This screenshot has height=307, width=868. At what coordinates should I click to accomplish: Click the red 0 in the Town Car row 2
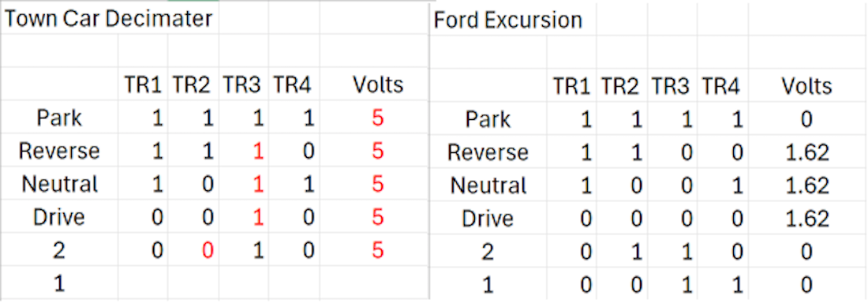pyautogui.click(x=208, y=251)
